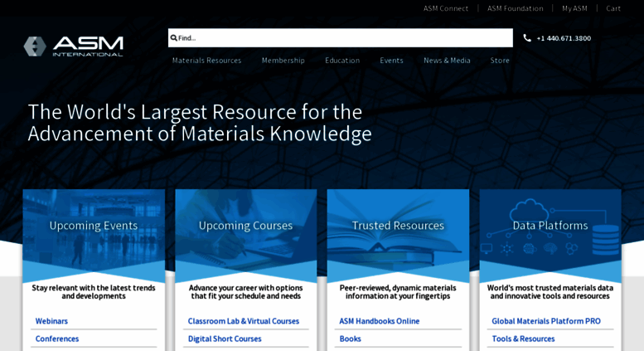Click 'Peer-reviewed, dynamic materials information' text
This screenshot has width=644, height=351.
[x=398, y=292]
